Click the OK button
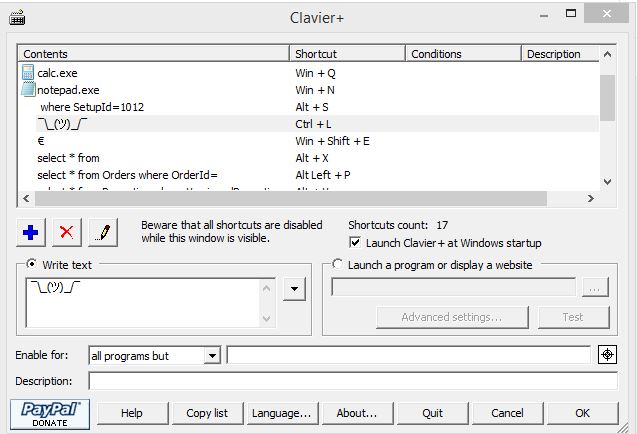Image resolution: width=637 pixels, height=434 pixels. 583,413
